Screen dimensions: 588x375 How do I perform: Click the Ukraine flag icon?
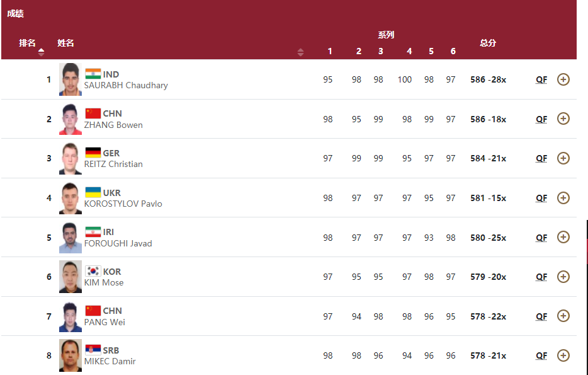click(93, 192)
